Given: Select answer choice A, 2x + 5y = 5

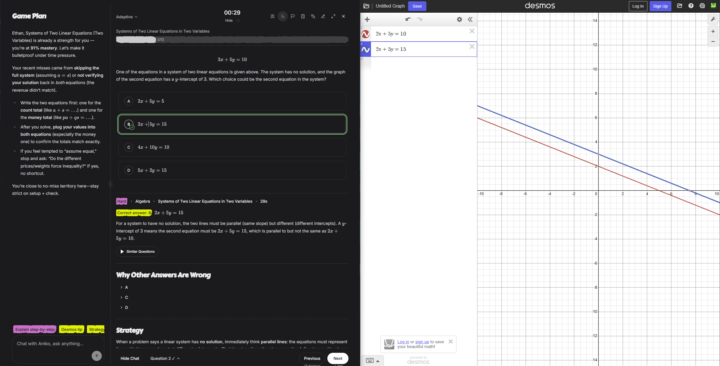Looking at the screenshot, I should (x=232, y=101).
